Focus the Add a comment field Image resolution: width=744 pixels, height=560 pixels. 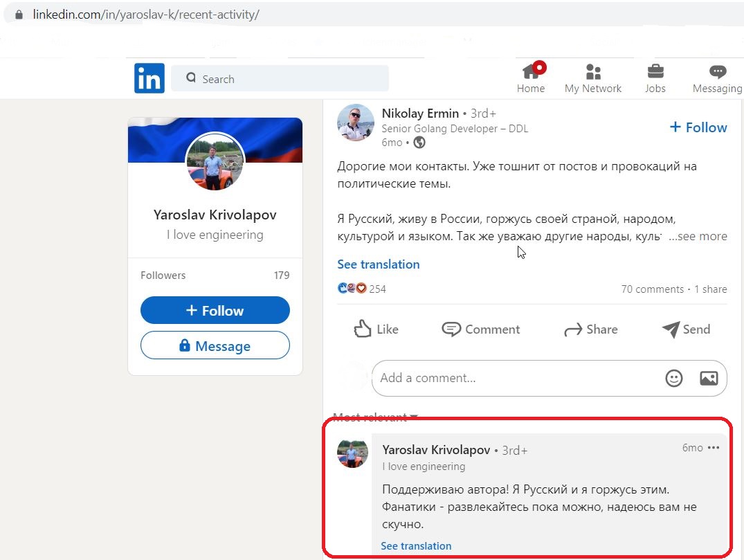(550, 378)
